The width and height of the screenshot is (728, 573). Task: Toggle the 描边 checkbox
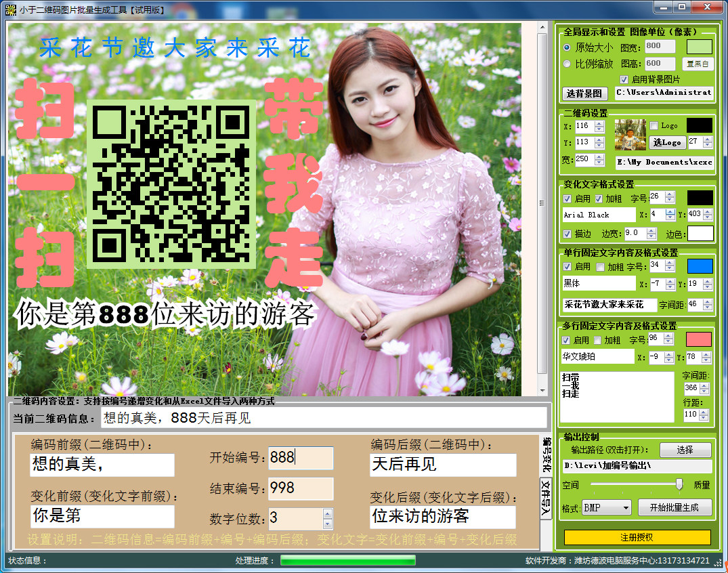[x=567, y=234]
